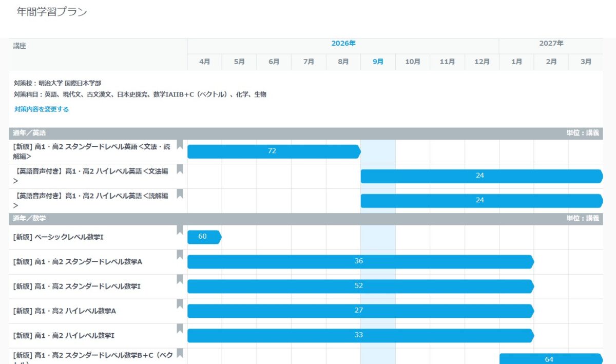Bookmark the スタンダードレベル数学B+C course
The height and width of the screenshot is (364, 616).
[x=180, y=353]
